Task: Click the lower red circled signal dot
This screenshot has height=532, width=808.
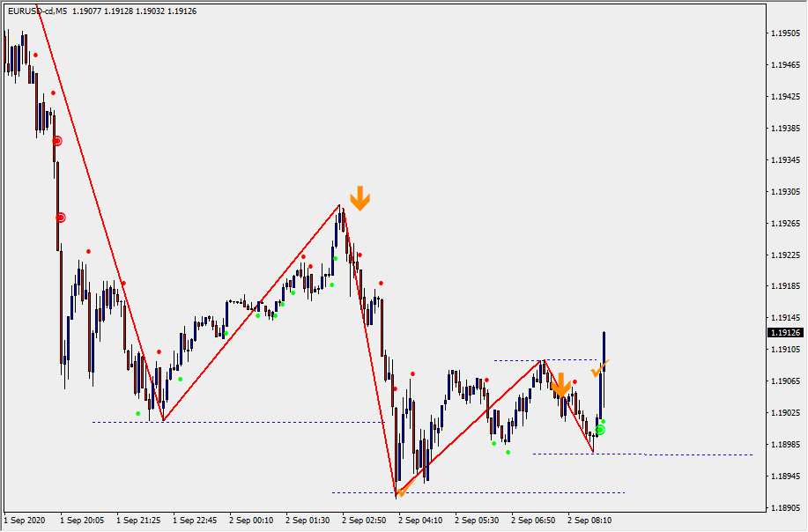Action: (60, 218)
